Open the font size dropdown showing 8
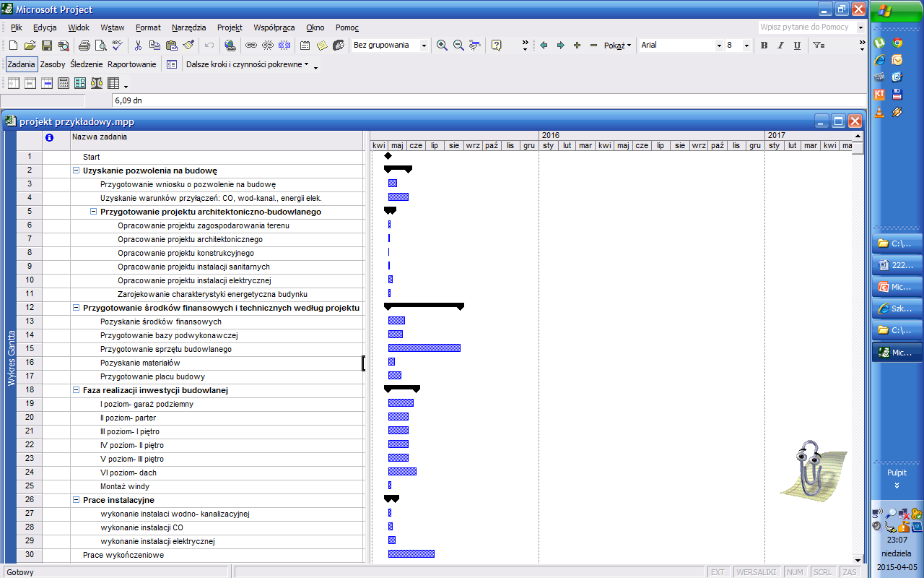 pyautogui.click(x=747, y=46)
